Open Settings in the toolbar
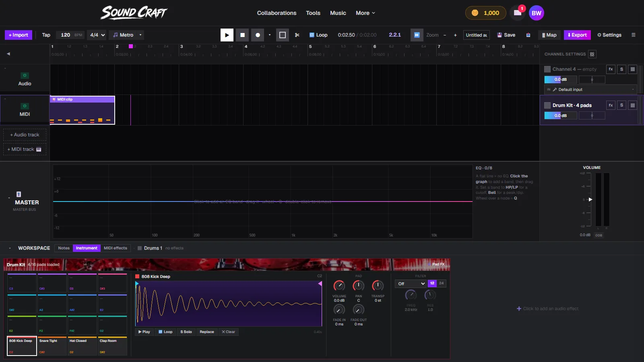644x362 pixels. [x=609, y=35]
